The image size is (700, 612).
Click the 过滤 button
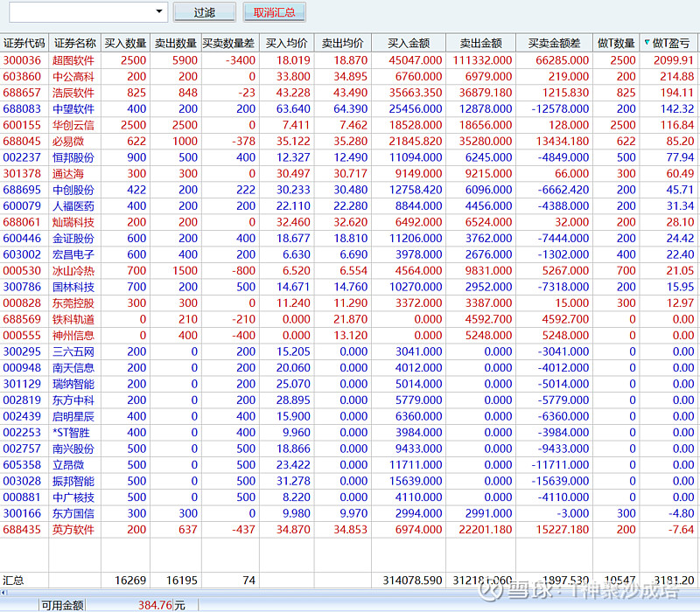(x=205, y=12)
